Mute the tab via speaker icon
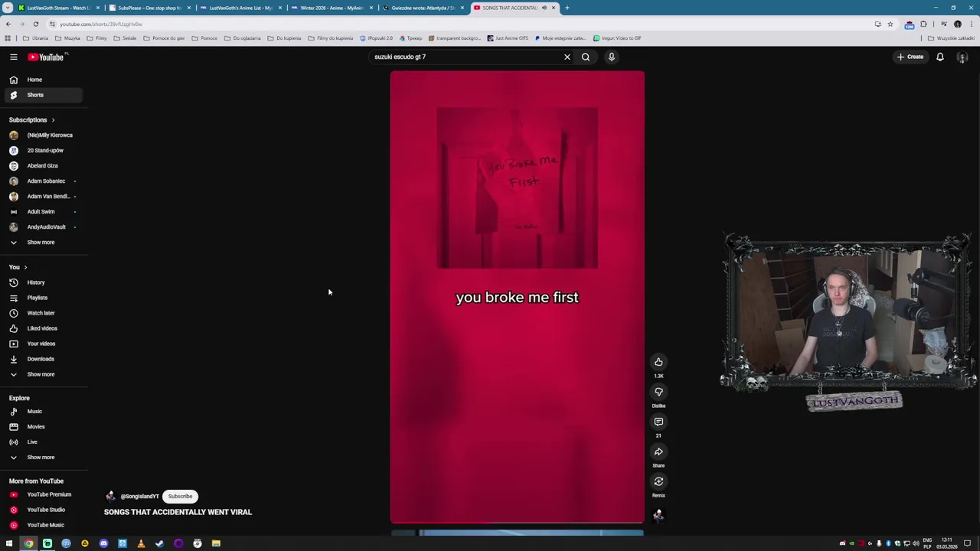 (544, 8)
